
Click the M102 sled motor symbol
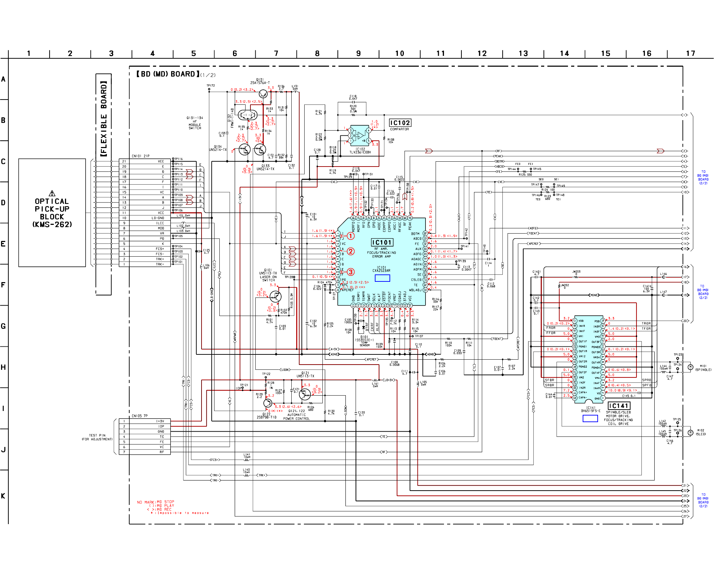point(690,433)
